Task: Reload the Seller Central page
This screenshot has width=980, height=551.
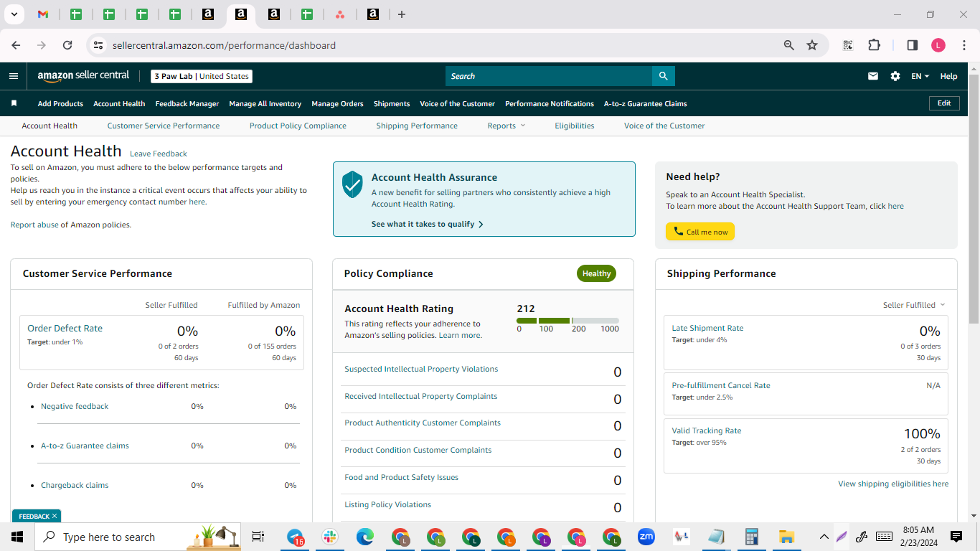Action: [x=67, y=45]
